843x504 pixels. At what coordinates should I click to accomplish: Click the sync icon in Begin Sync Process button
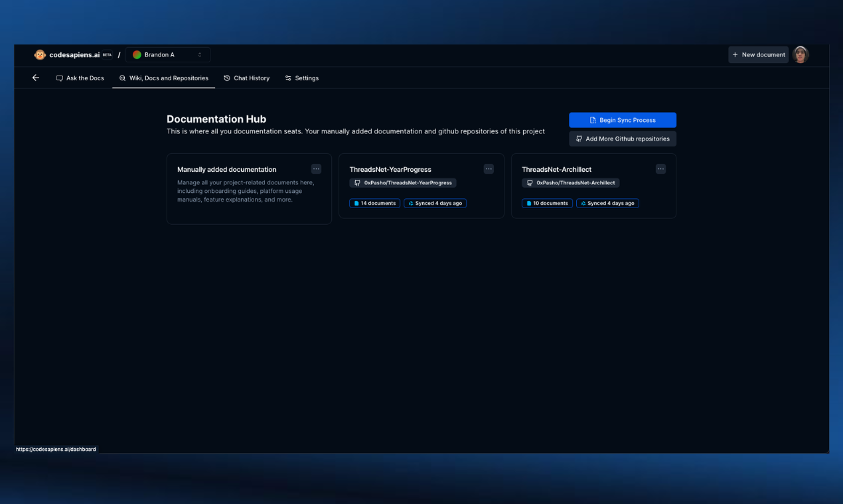click(x=593, y=119)
